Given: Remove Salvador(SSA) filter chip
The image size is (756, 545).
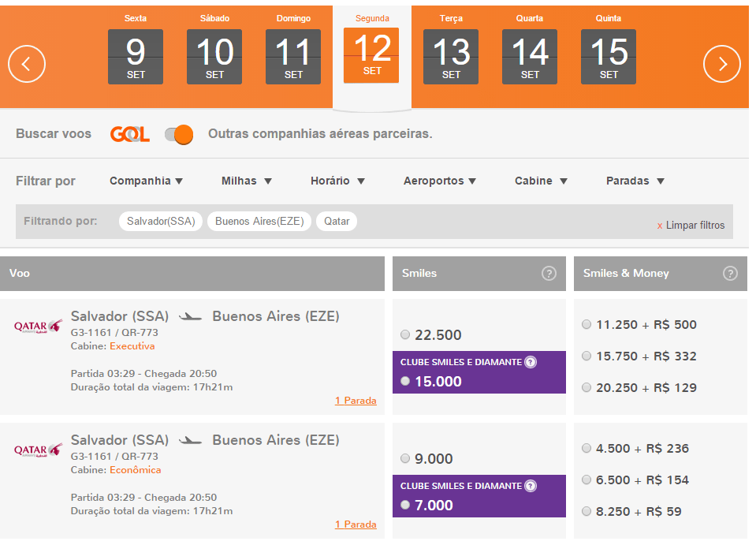Looking at the screenshot, I should pyautogui.click(x=161, y=222).
